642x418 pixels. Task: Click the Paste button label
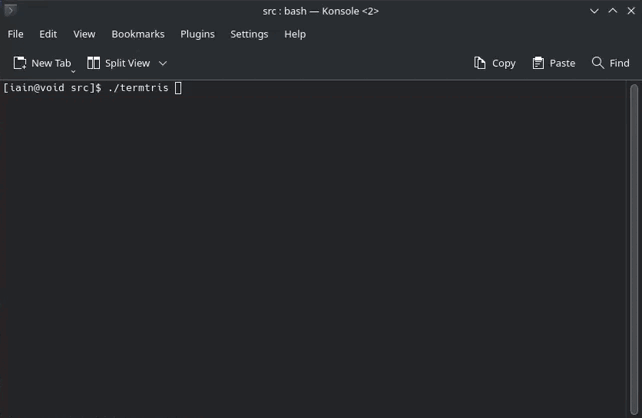coord(562,63)
